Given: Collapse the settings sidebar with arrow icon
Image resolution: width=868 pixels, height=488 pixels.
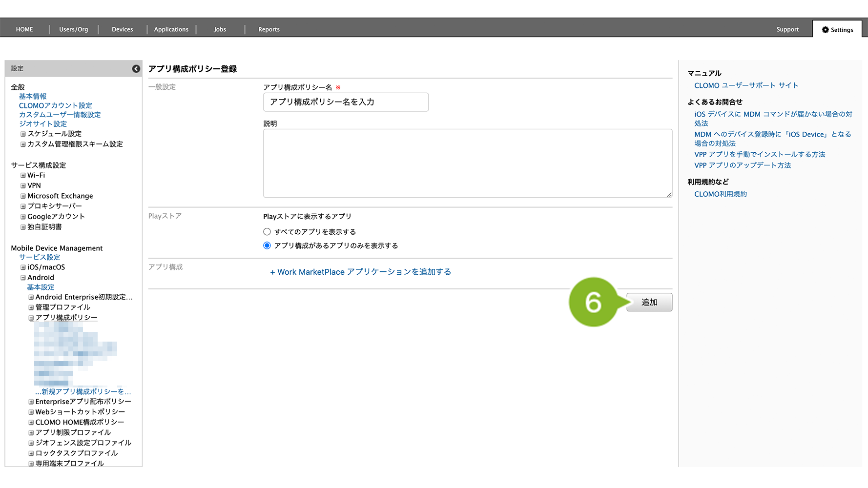Looking at the screenshot, I should point(136,69).
